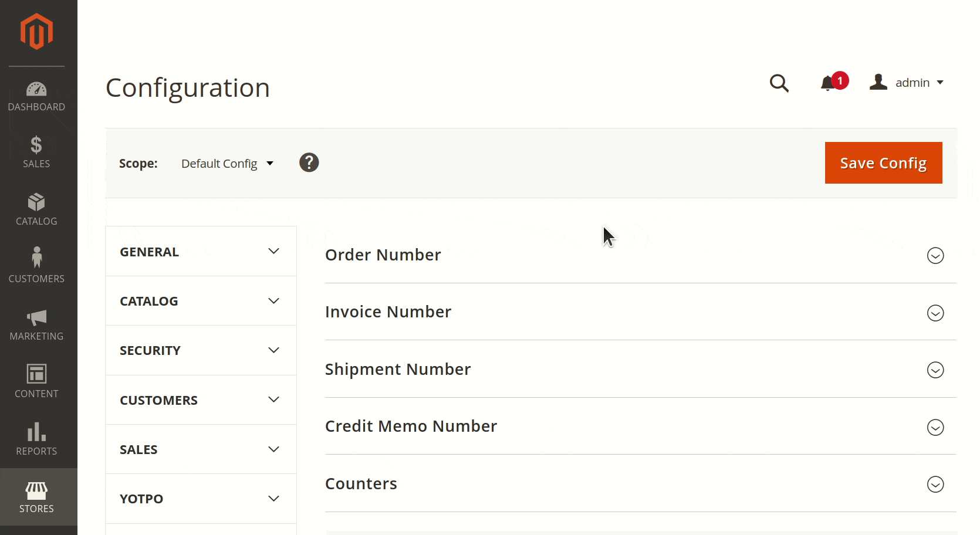Screen dimensions: 980x535
Task: Select the Marketing megaphone icon
Action: [36, 324]
